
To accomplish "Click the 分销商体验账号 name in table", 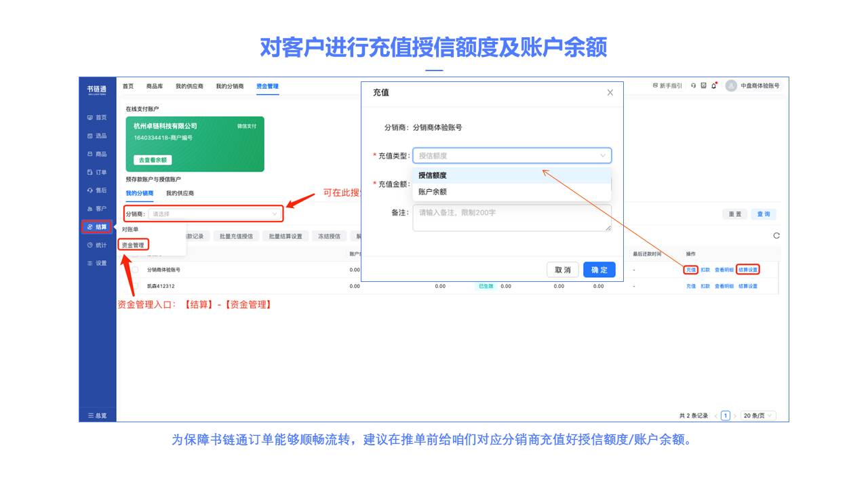I will [163, 270].
